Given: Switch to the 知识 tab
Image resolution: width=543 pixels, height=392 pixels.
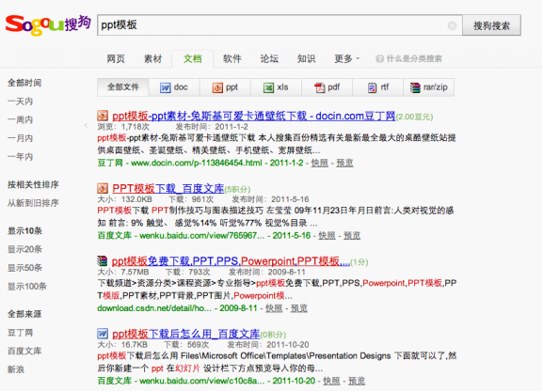Looking at the screenshot, I should click(x=306, y=59).
